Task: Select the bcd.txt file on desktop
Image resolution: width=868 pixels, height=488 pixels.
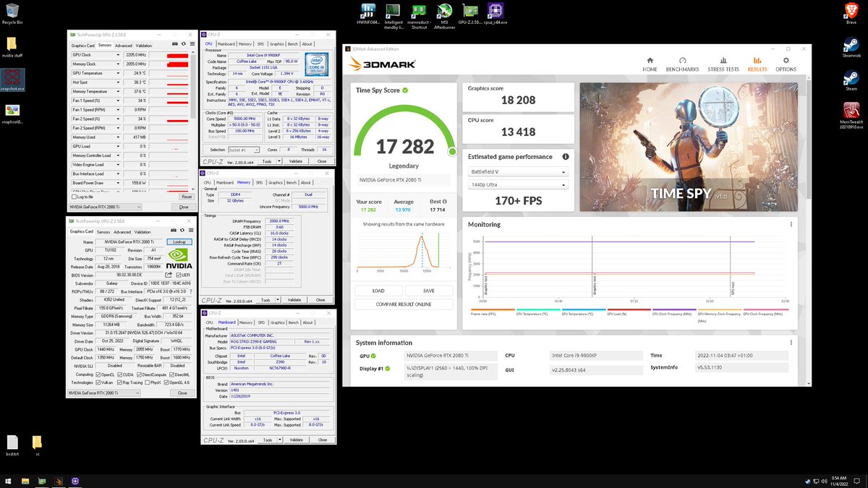Action: click(12, 445)
